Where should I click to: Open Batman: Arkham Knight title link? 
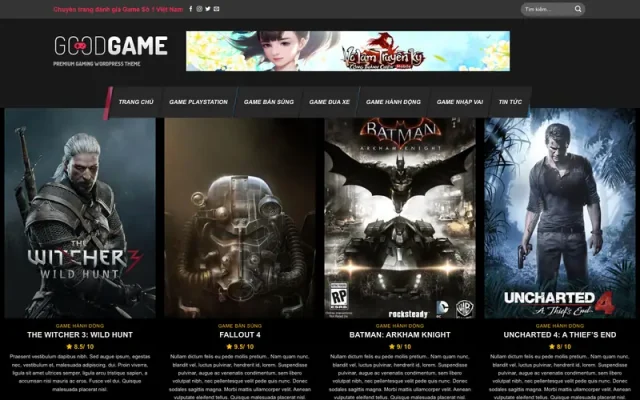(400, 335)
